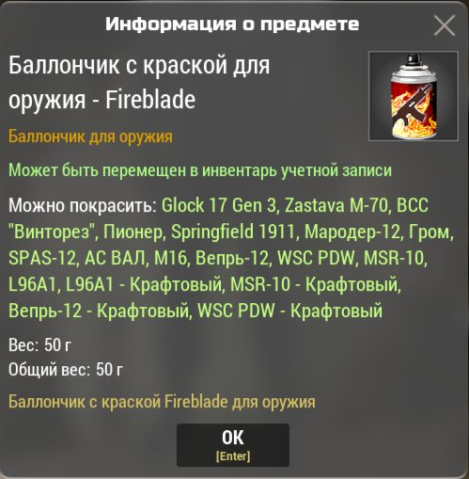
Task: Choose Springfield 1911 from paintable weapons
Action: pyautogui.click(x=233, y=232)
